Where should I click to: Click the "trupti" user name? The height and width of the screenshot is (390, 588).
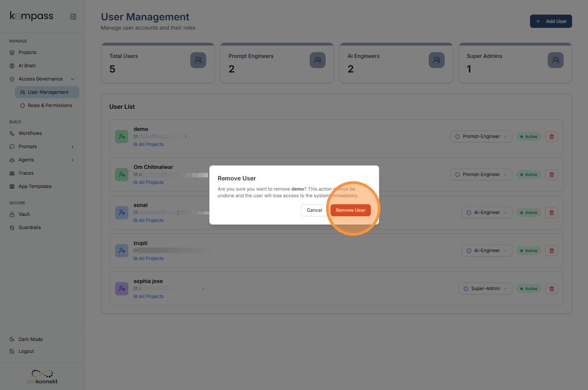coord(141,243)
